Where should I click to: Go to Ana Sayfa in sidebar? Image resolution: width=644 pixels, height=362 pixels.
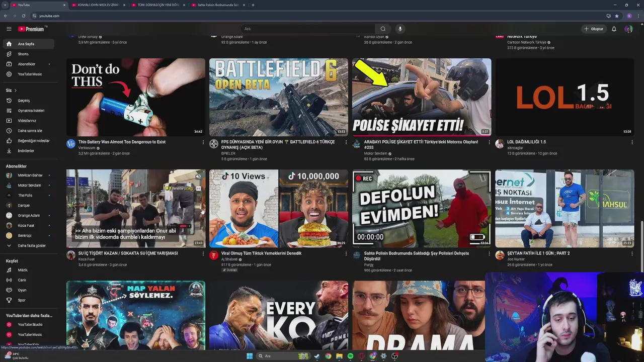click(28, 44)
